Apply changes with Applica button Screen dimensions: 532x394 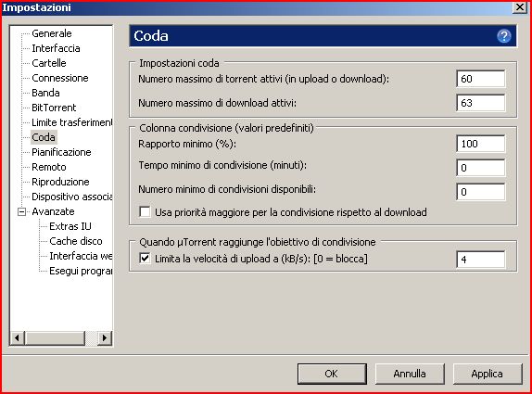[488, 374]
